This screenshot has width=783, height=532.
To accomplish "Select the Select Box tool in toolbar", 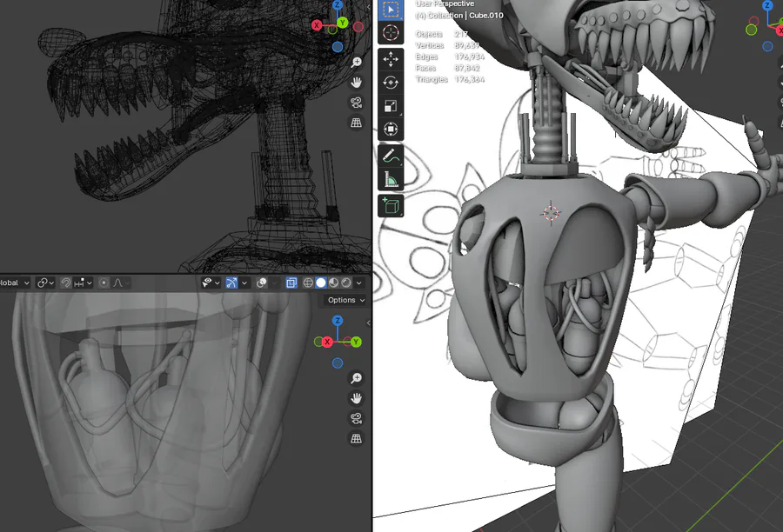I will point(391,10).
